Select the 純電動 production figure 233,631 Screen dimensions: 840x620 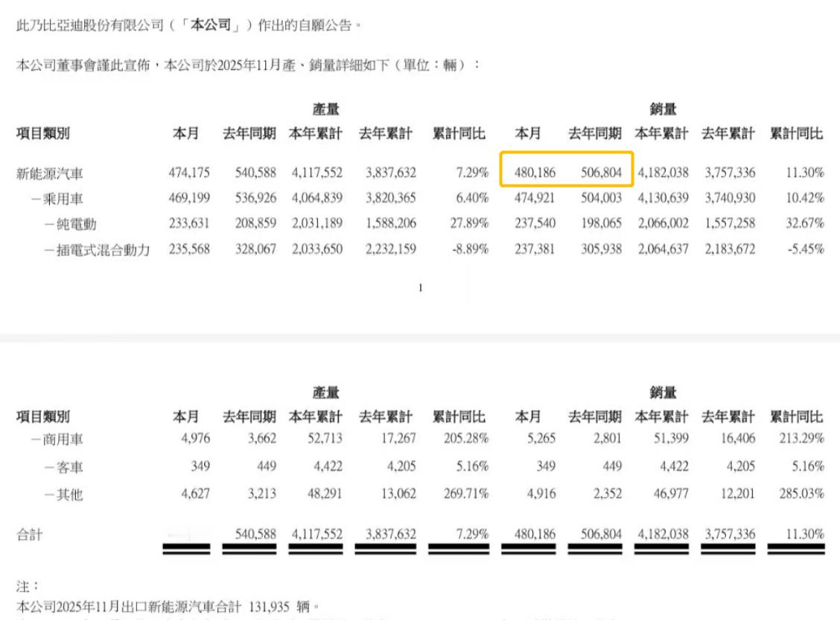click(189, 223)
